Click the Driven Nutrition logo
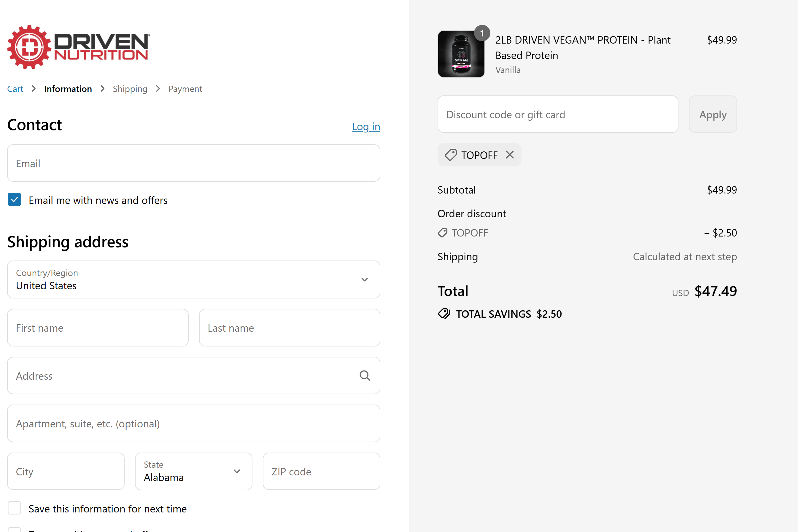 pyautogui.click(x=78, y=47)
